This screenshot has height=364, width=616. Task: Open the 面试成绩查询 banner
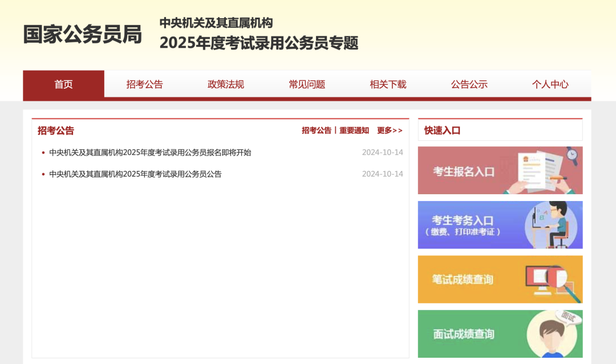tap(463, 334)
